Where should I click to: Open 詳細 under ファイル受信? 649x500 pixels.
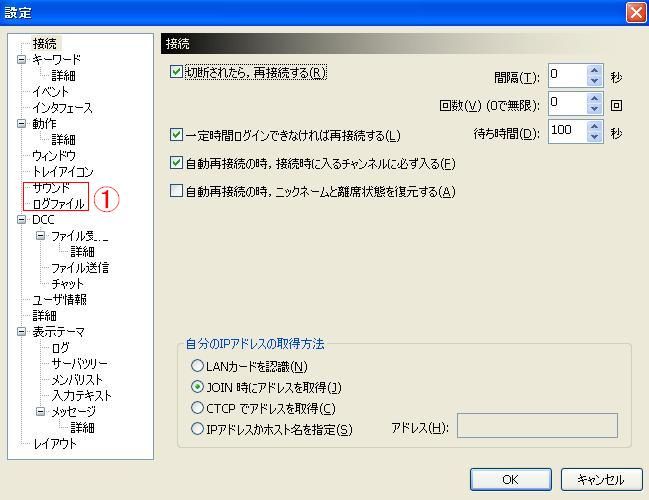click(x=82, y=251)
